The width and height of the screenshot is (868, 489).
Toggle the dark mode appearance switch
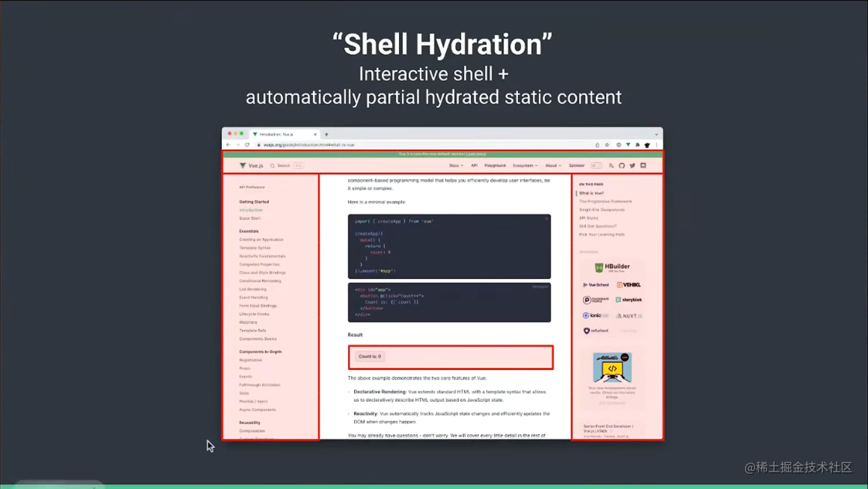(x=597, y=165)
